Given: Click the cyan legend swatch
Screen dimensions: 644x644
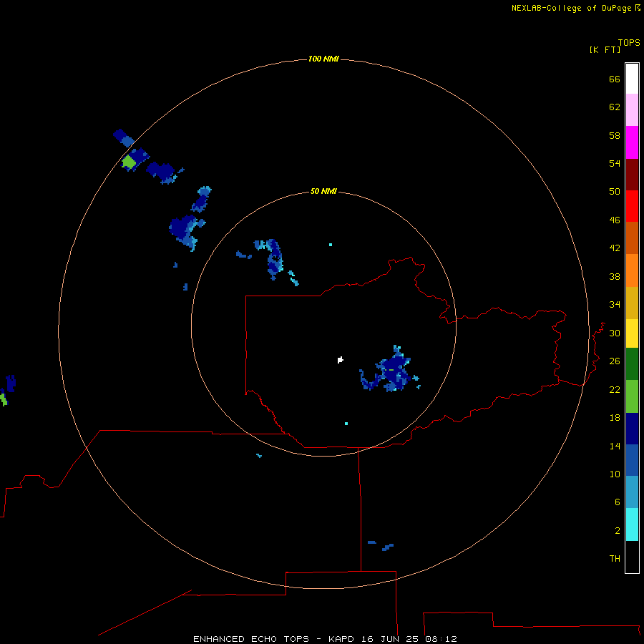Looking at the screenshot, I should (632, 525).
